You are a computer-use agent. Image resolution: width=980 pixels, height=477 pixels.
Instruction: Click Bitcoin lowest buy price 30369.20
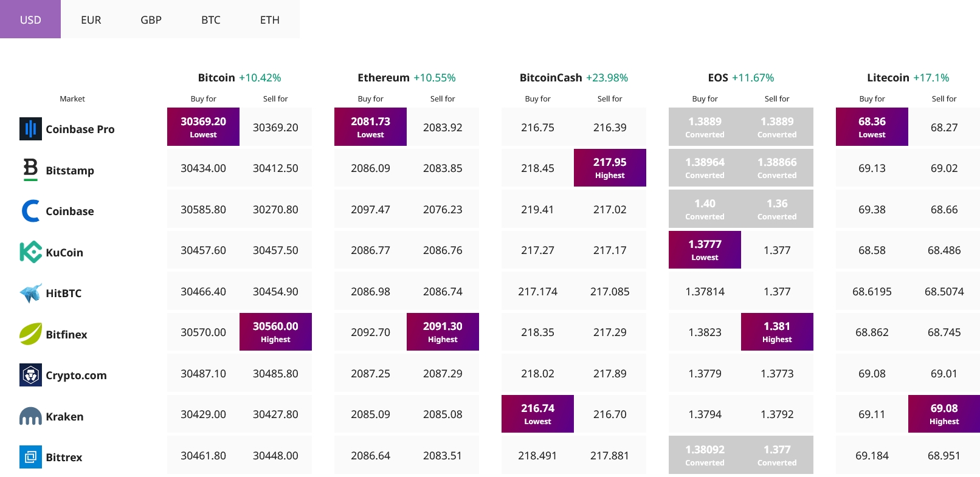tap(203, 127)
